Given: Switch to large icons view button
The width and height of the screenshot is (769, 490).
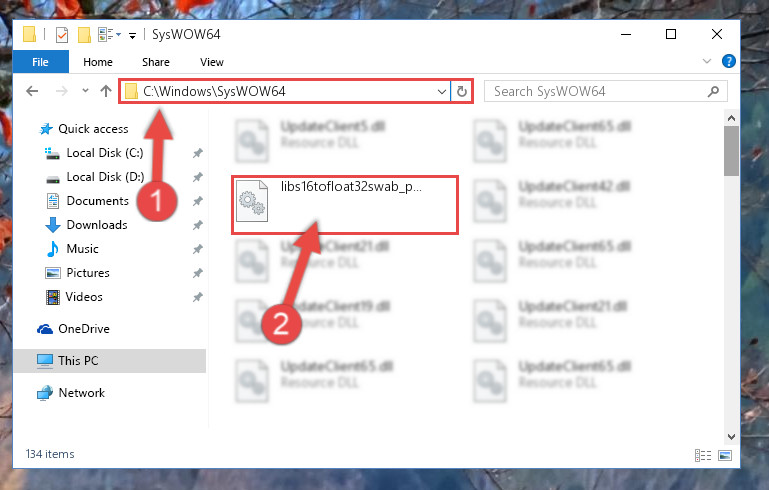Looking at the screenshot, I should 725,455.
